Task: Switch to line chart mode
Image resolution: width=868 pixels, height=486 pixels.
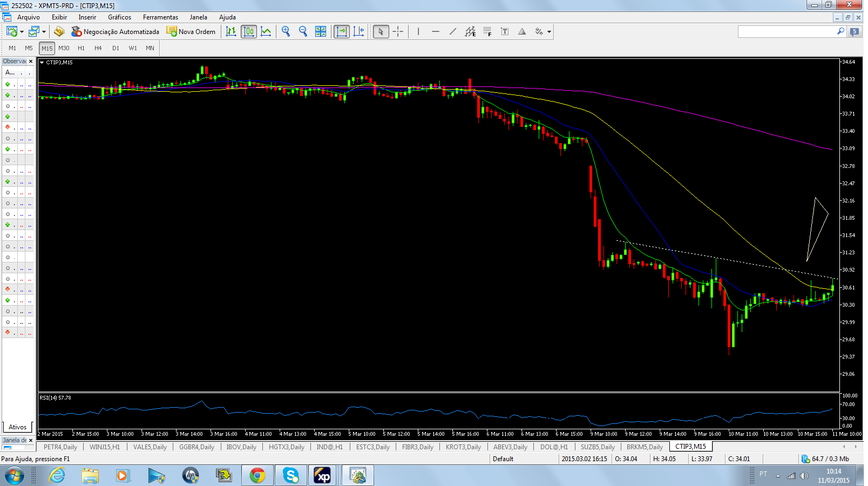Action: pyautogui.click(x=266, y=31)
